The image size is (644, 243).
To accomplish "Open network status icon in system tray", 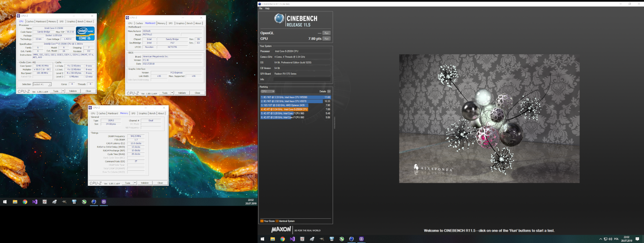I will click(605, 239).
